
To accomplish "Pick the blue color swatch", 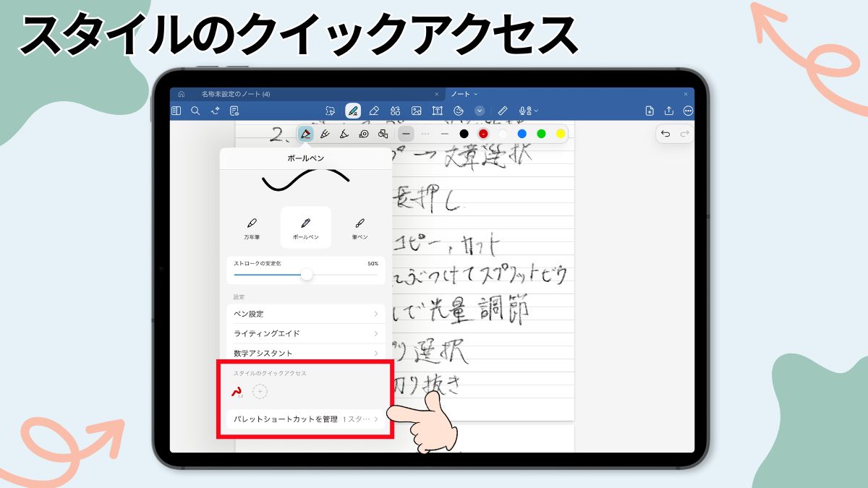I will coord(522,134).
